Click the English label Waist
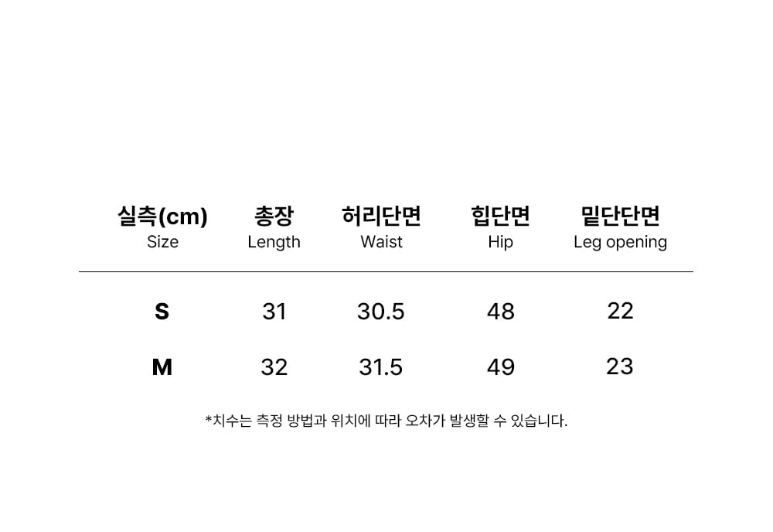The height and width of the screenshot is (532, 773). tap(381, 242)
